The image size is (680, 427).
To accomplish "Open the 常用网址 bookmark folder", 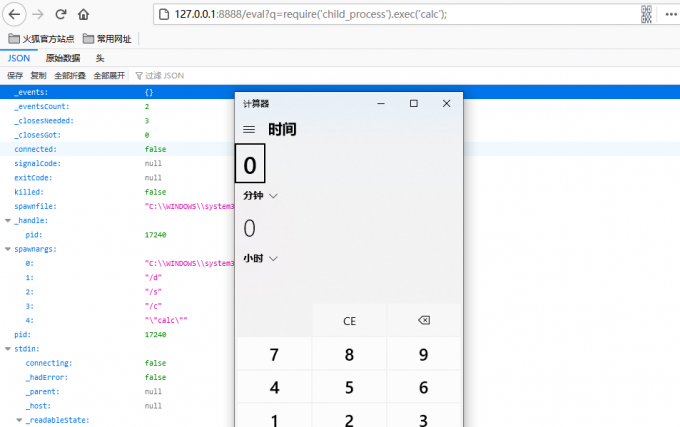I will click(107, 39).
